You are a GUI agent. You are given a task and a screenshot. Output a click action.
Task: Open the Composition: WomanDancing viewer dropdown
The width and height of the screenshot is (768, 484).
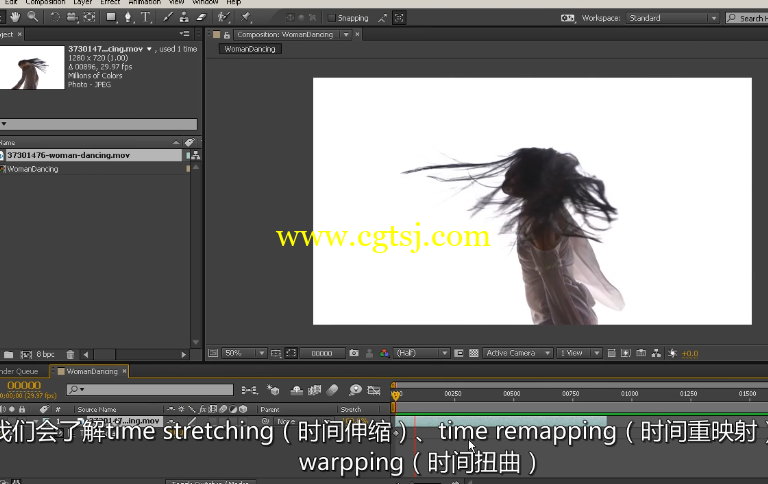pyautogui.click(x=346, y=35)
